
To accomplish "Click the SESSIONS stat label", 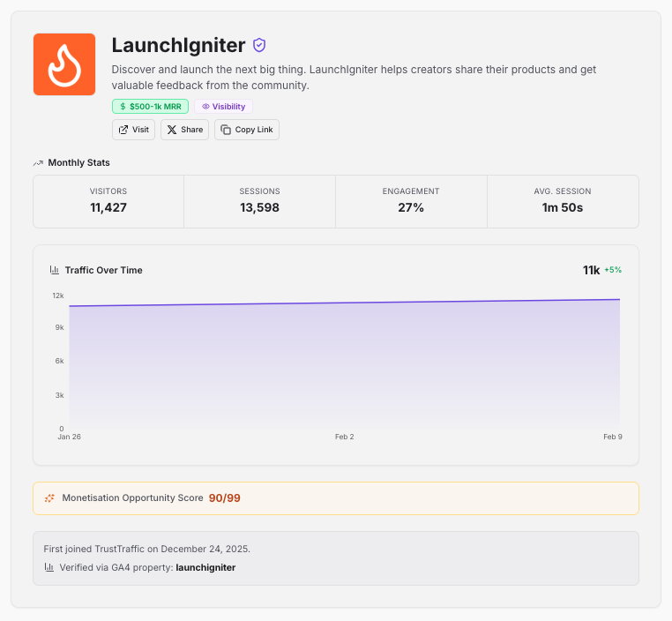I will tap(259, 191).
